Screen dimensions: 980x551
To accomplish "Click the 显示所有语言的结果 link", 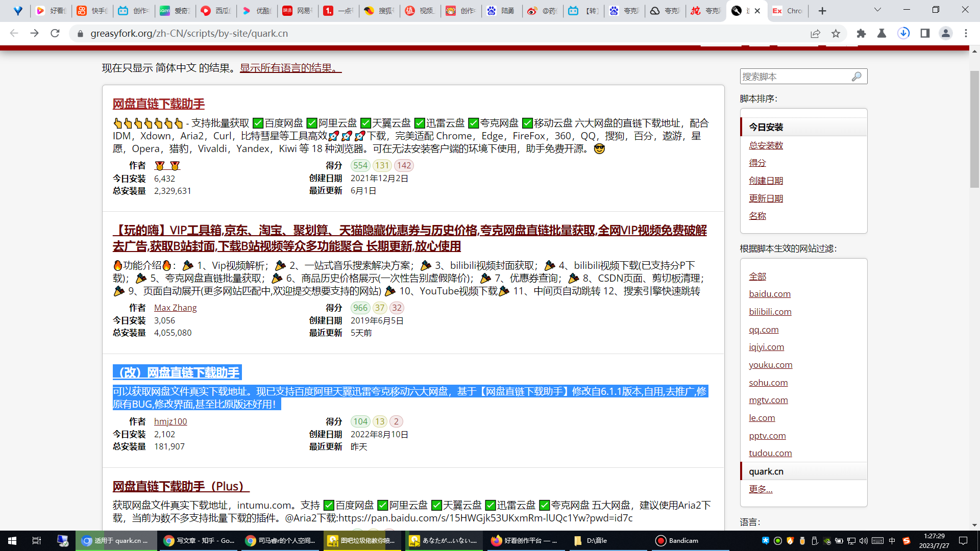I will (x=288, y=67).
